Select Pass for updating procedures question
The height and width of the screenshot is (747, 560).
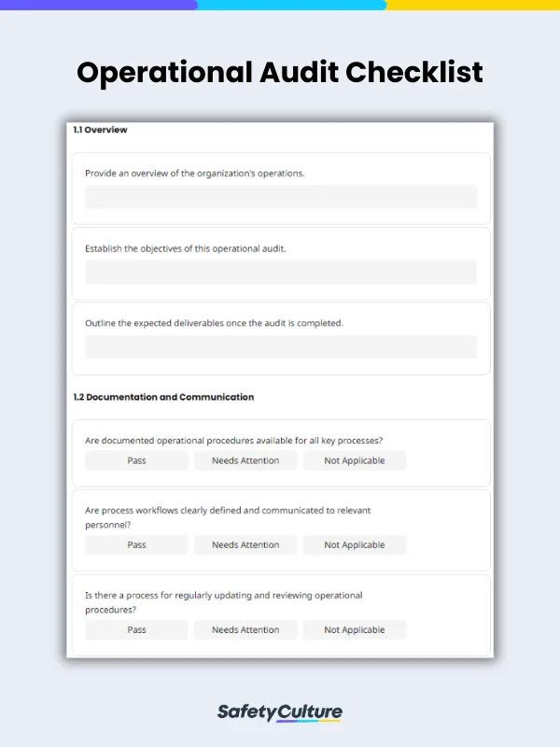(136, 629)
